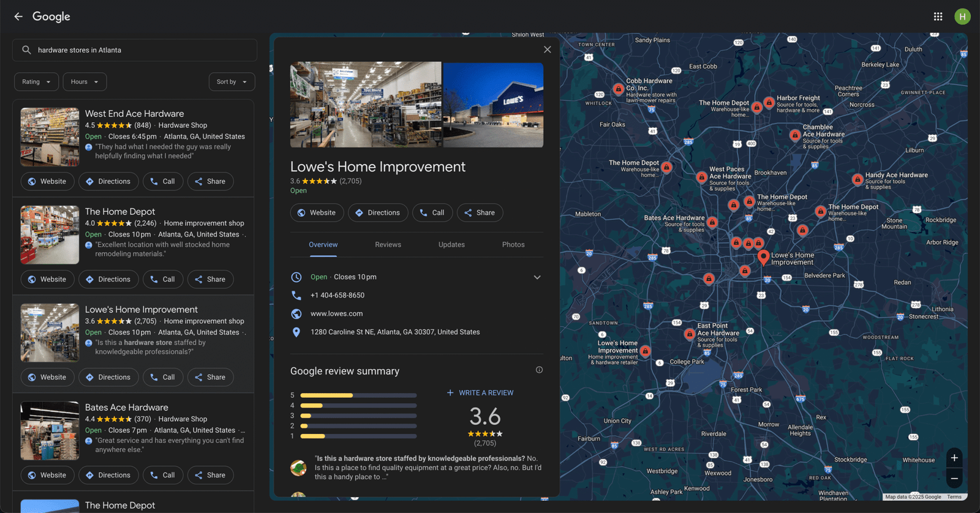Share Bates Ace Hardware listing
Image resolution: width=980 pixels, height=513 pixels.
210,475
